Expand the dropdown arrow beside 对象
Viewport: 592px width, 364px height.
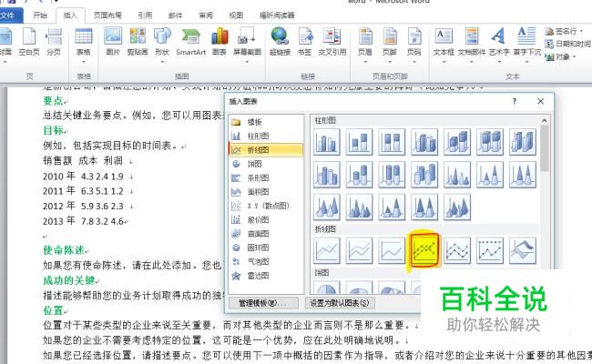pos(575,56)
